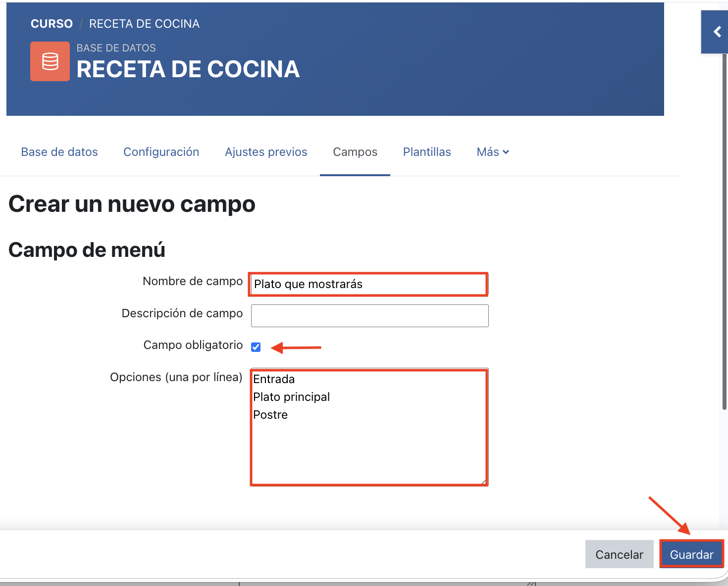The width and height of the screenshot is (728, 586).
Task: Open the Plantillas tab
Action: [427, 152]
